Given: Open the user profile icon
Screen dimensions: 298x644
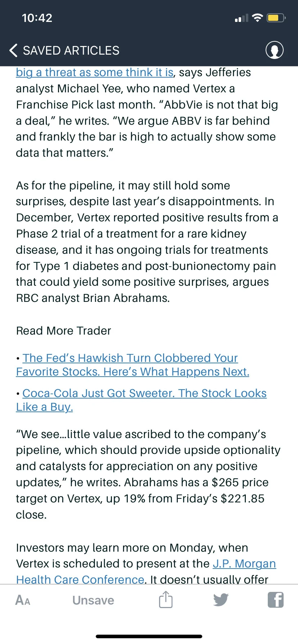Looking at the screenshot, I should point(274,50).
